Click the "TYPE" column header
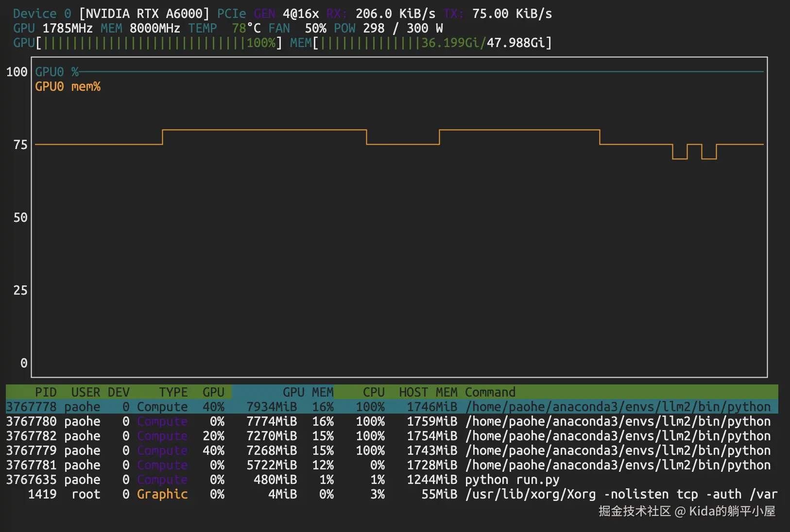 click(x=173, y=392)
